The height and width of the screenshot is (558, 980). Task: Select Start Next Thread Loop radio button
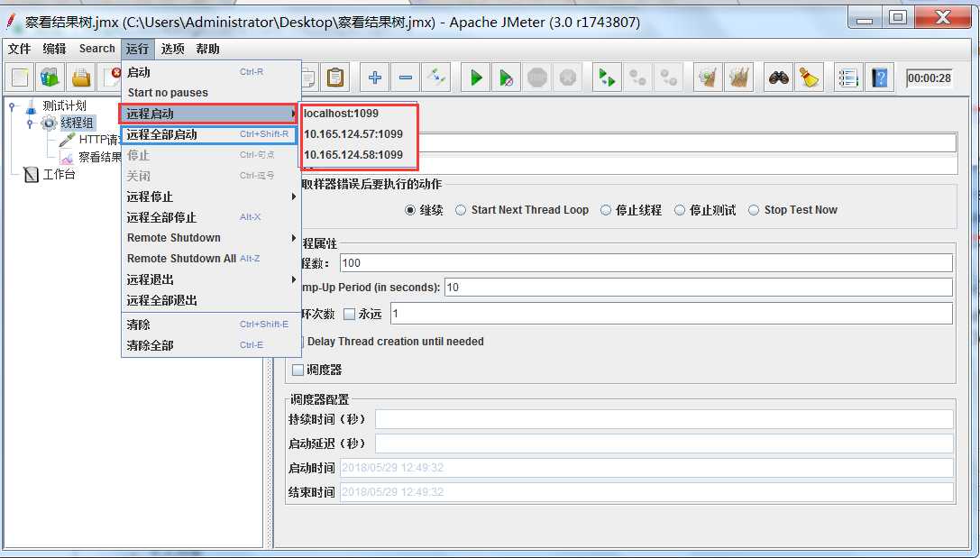[461, 211]
